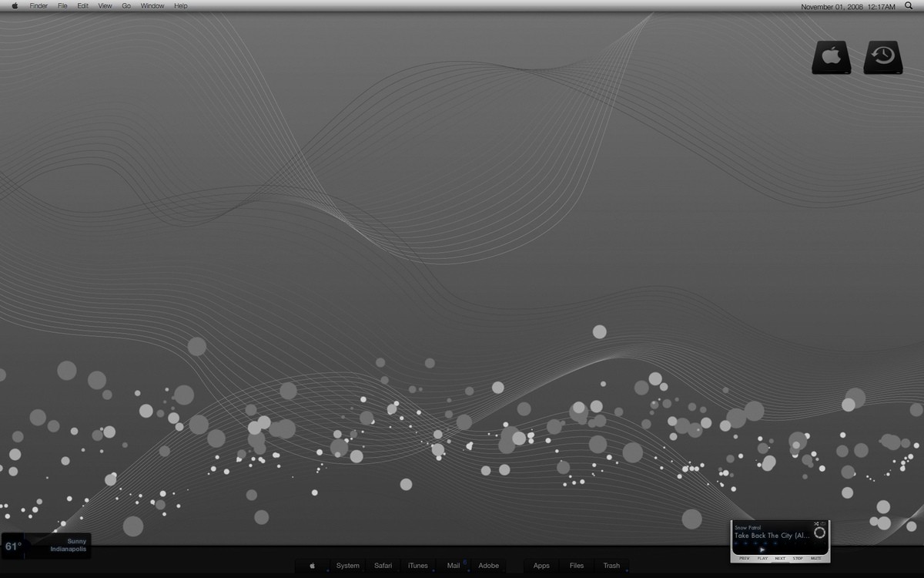Toggle shuffle in the music widget
This screenshot has height=578, width=924.
[x=815, y=524]
